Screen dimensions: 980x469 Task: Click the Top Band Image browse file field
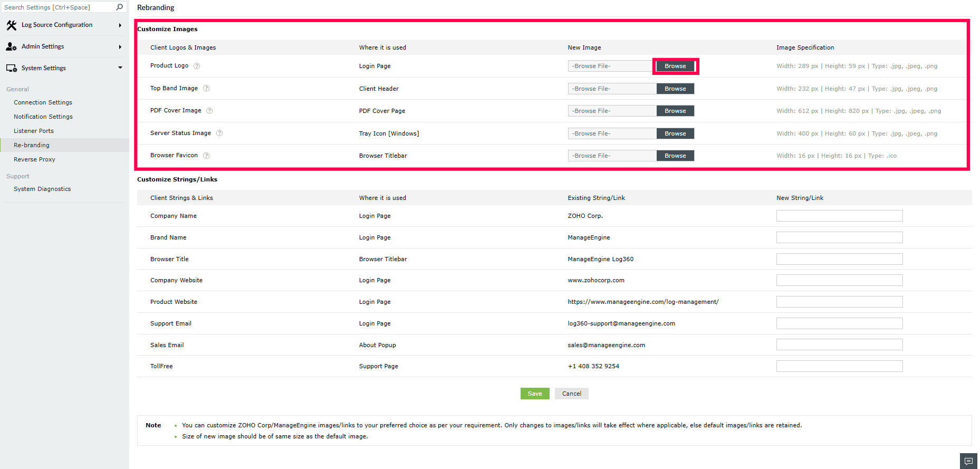pyautogui.click(x=612, y=89)
